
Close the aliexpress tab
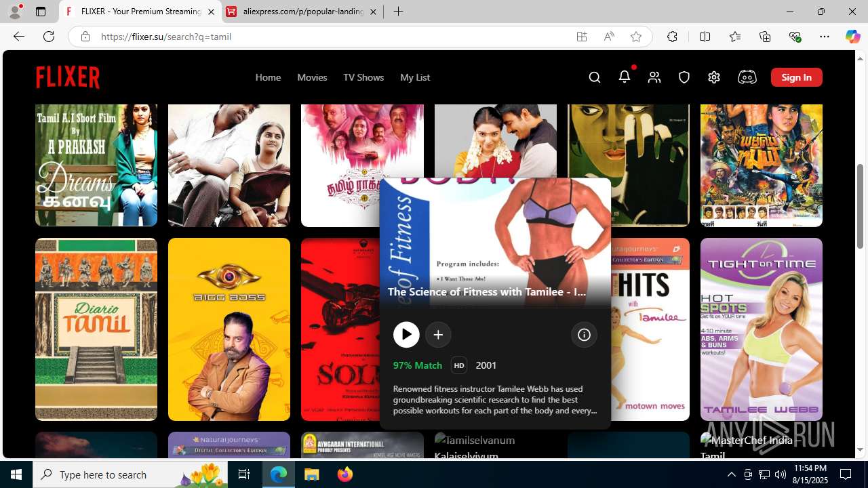click(x=373, y=12)
